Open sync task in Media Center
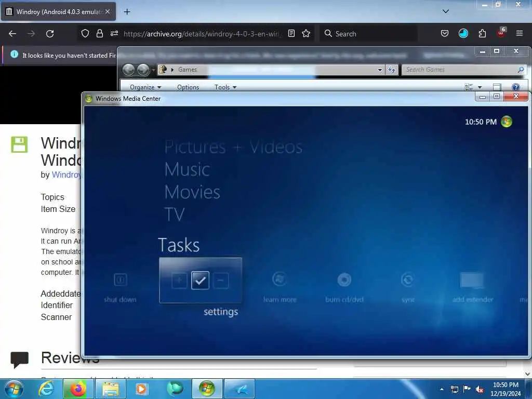 point(408,288)
